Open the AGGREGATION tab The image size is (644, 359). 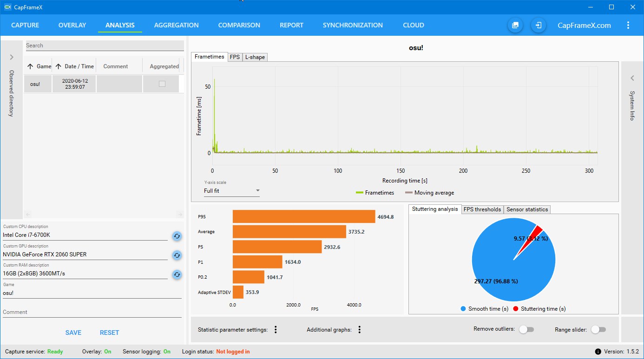click(176, 26)
